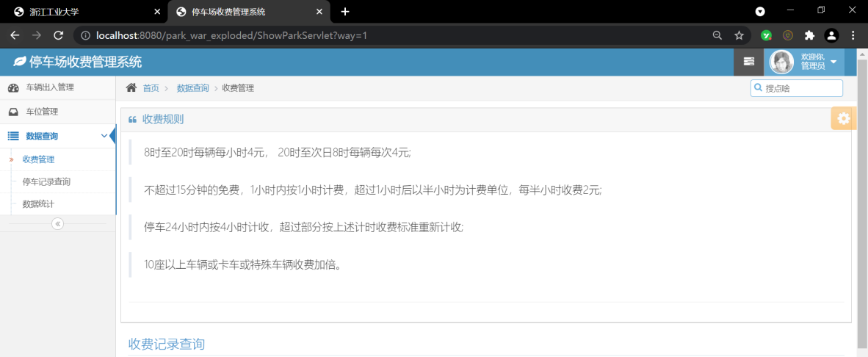The image size is (868, 357).
Task: Click the tab search dropdown circle in title bar
Action: tap(761, 11)
